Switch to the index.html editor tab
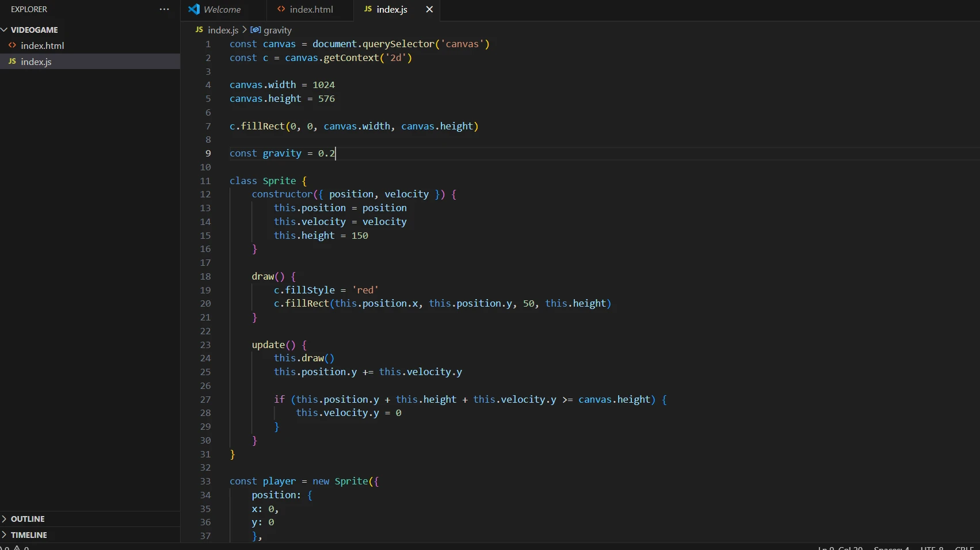This screenshot has height=550, width=980. [x=310, y=9]
